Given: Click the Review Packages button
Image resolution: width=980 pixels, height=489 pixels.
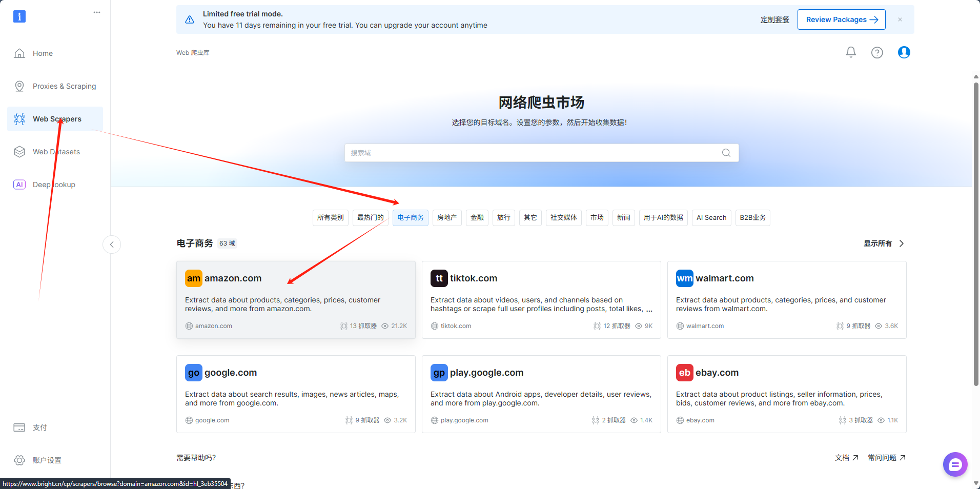Looking at the screenshot, I should coord(841,19).
